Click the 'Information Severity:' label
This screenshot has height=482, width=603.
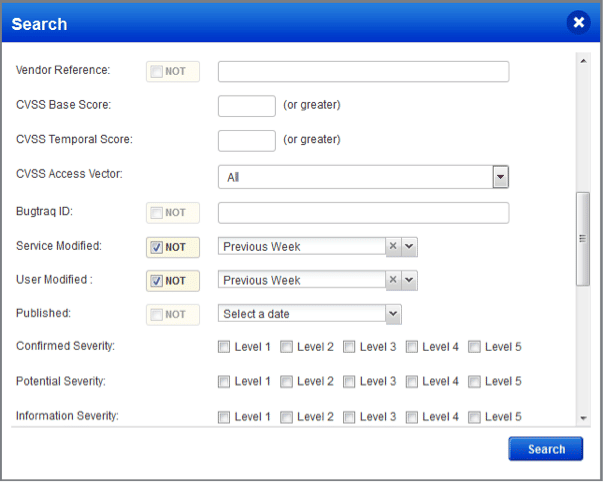[x=67, y=415]
